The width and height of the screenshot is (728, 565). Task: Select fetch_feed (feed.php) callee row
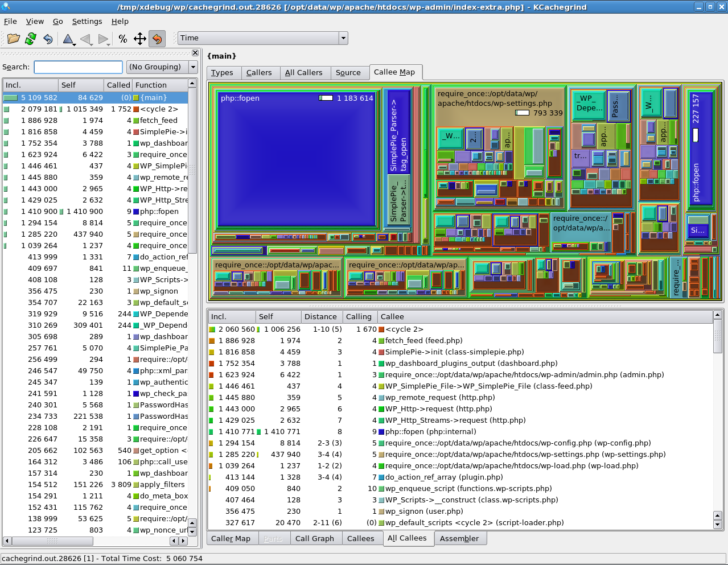coord(460,340)
